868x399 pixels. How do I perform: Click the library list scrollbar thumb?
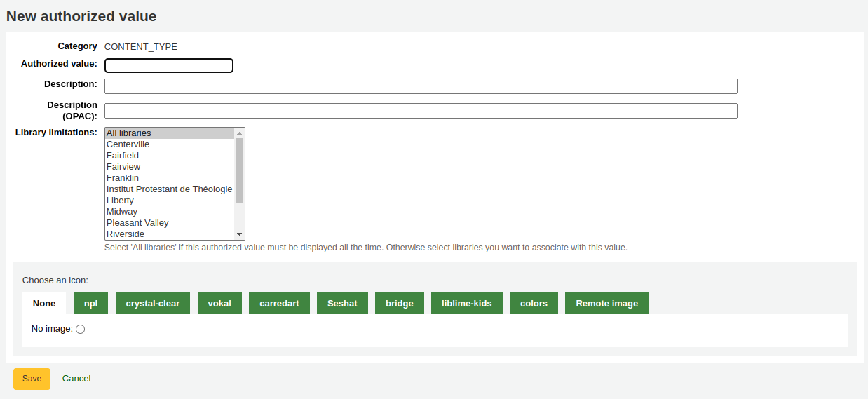pyautogui.click(x=239, y=170)
